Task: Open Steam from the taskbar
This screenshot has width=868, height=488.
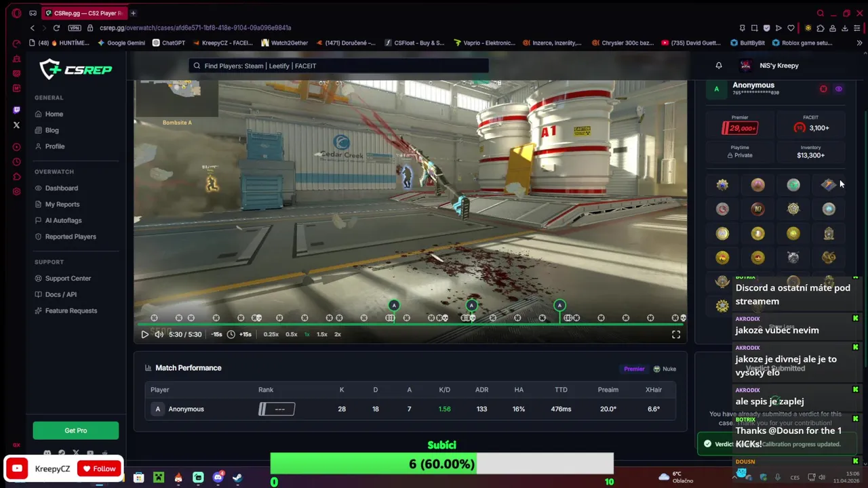Action: pos(237,478)
